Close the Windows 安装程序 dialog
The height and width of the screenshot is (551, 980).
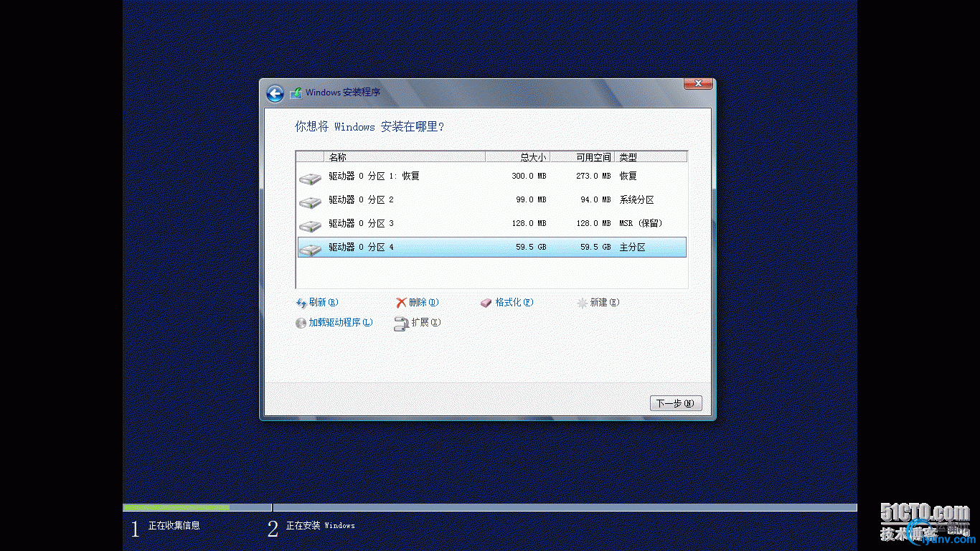pyautogui.click(x=698, y=84)
